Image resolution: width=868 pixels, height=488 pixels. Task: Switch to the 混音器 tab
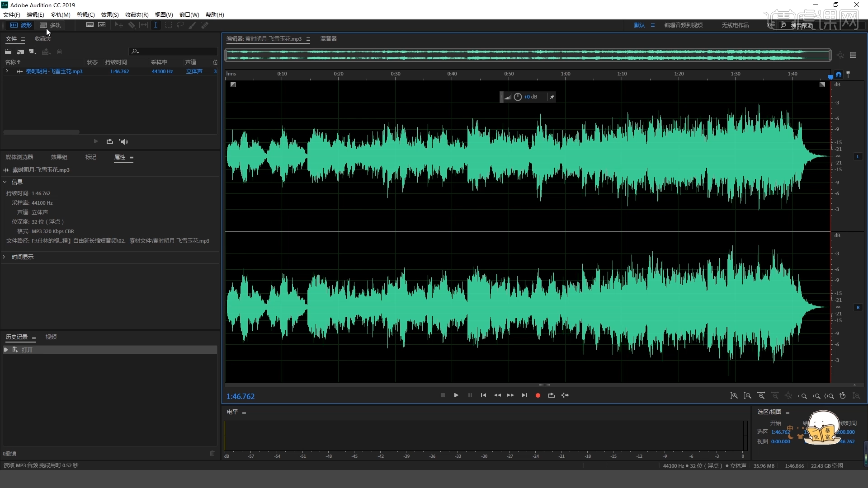coord(328,39)
